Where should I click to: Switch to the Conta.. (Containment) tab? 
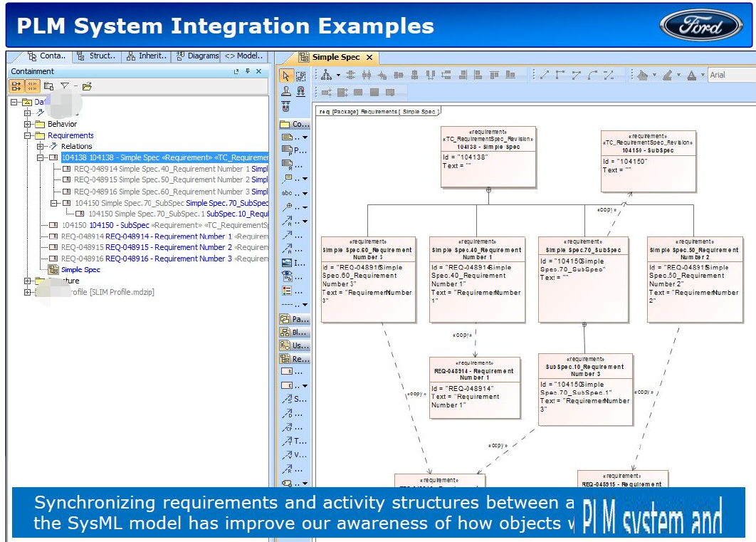[46, 56]
